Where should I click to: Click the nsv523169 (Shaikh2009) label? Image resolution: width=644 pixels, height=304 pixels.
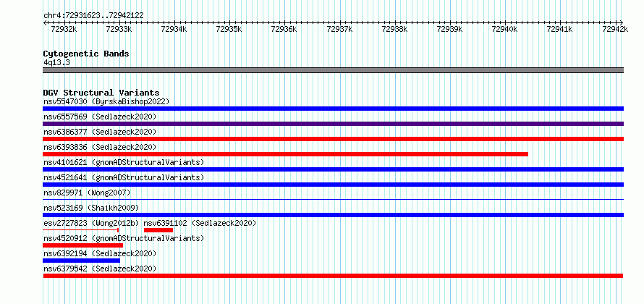click(91, 208)
